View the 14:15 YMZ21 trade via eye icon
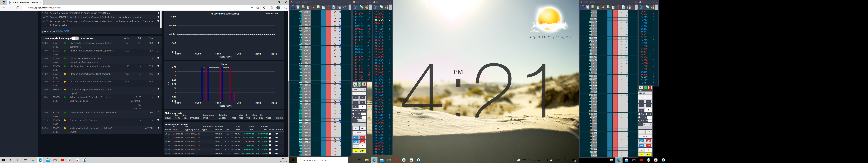Image resolution: width=868 pixels, height=163 pixels. 277,153
